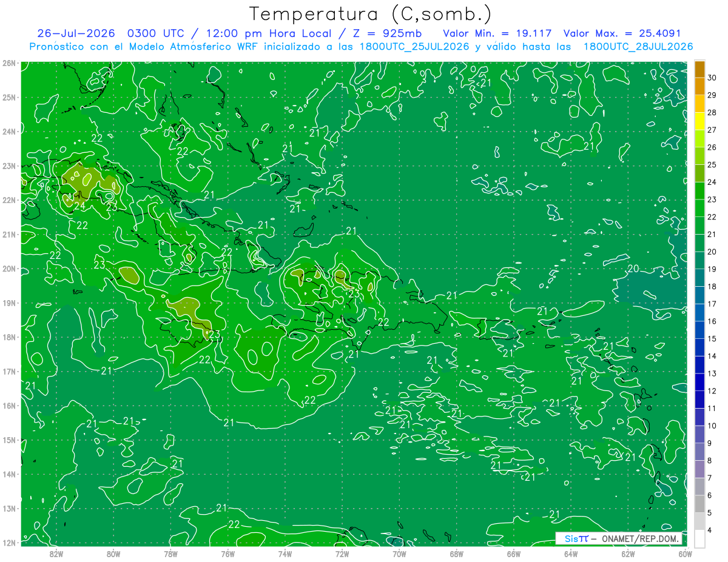Click the "21N" latitude axis label
This screenshot has width=728, height=562.
[x=9, y=234]
